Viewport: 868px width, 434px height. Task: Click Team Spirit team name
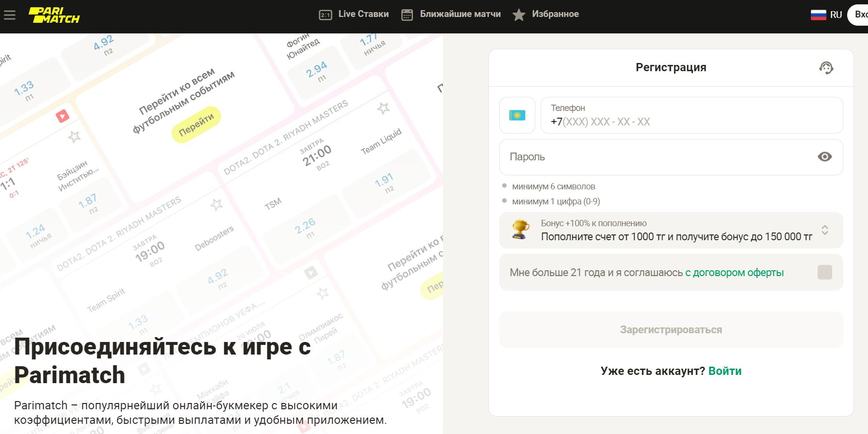[x=106, y=300]
